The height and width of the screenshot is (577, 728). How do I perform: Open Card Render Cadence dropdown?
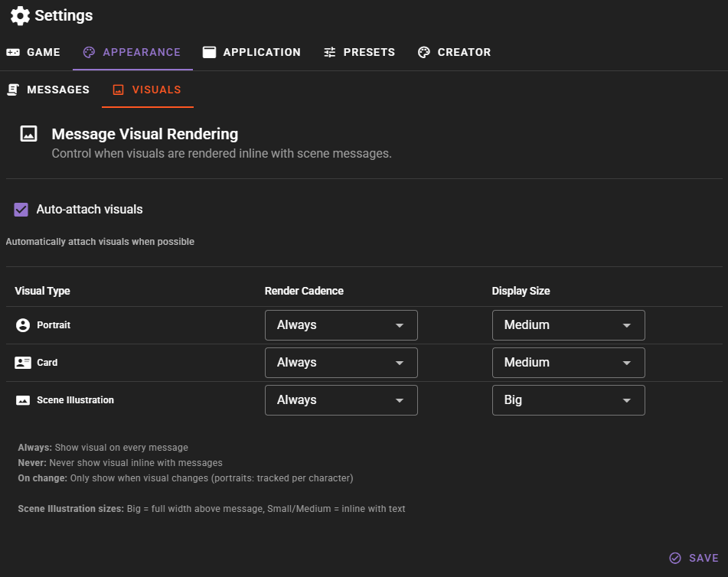pos(341,363)
